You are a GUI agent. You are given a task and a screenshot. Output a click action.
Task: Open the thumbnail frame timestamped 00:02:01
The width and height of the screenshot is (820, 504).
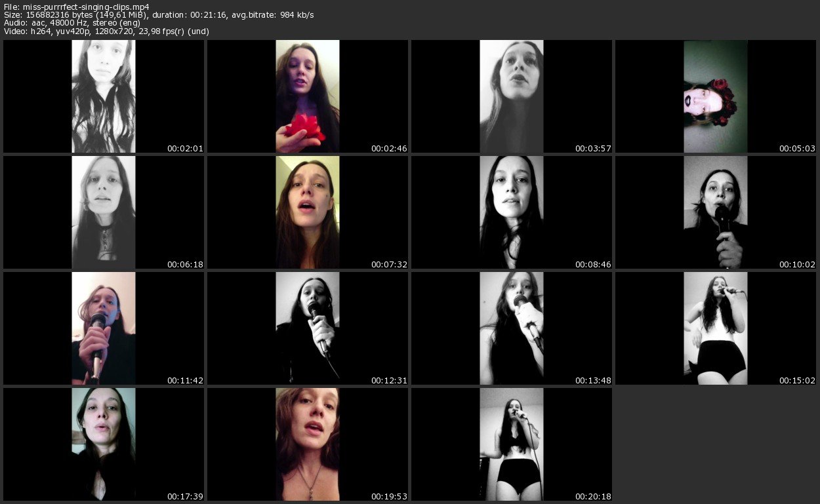pos(103,96)
